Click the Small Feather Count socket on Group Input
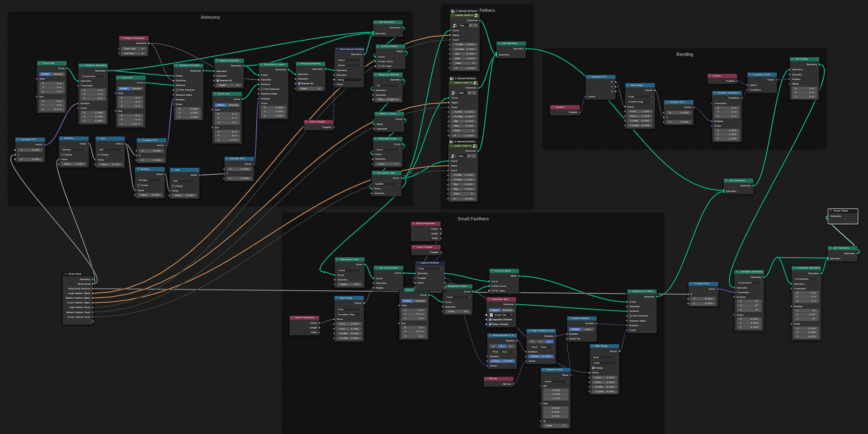 (x=93, y=317)
